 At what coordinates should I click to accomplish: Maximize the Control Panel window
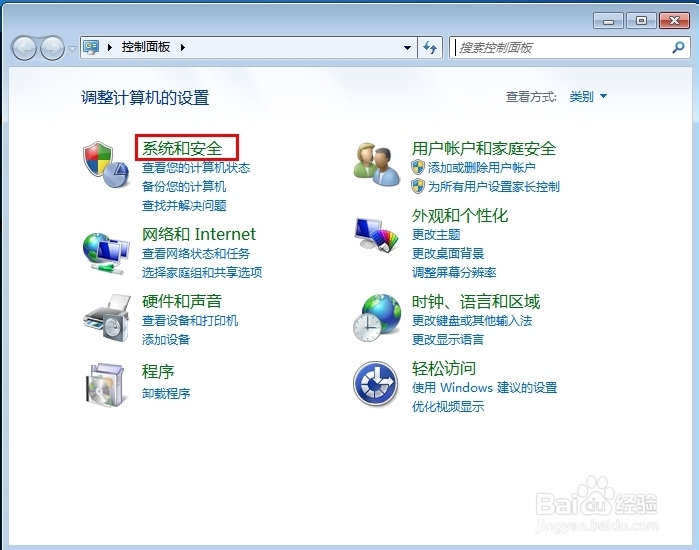pyautogui.click(x=641, y=21)
